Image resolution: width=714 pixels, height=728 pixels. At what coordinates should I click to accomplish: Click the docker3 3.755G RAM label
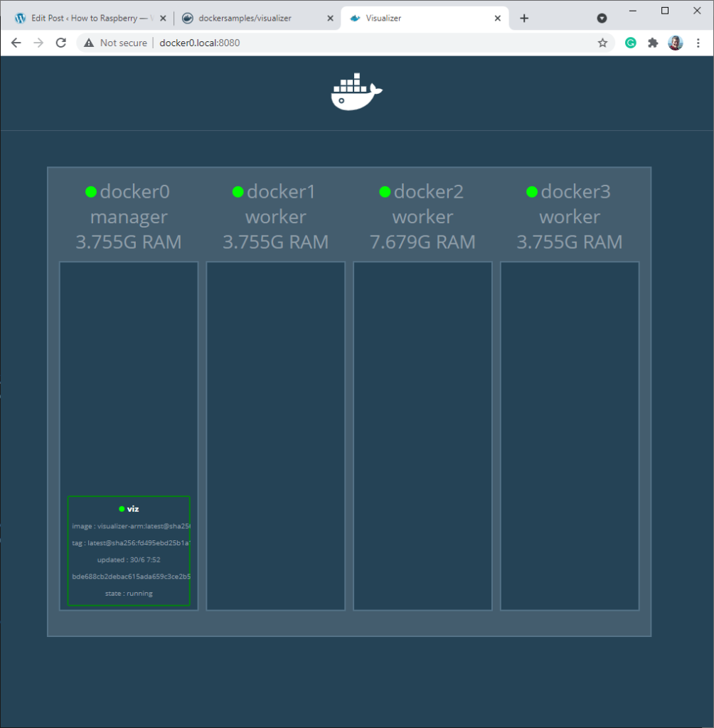coord(570,242)
